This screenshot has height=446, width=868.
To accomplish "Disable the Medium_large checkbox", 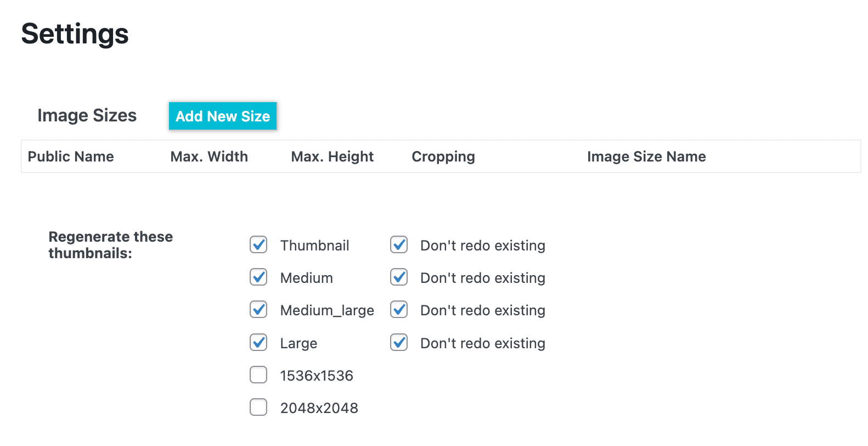I will click(x=258, y=310).
